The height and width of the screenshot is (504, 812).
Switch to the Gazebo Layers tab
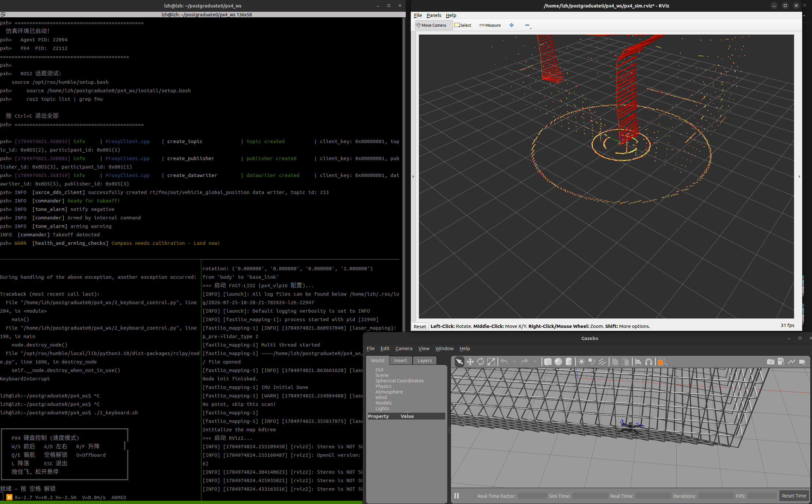tap(424, 361)
